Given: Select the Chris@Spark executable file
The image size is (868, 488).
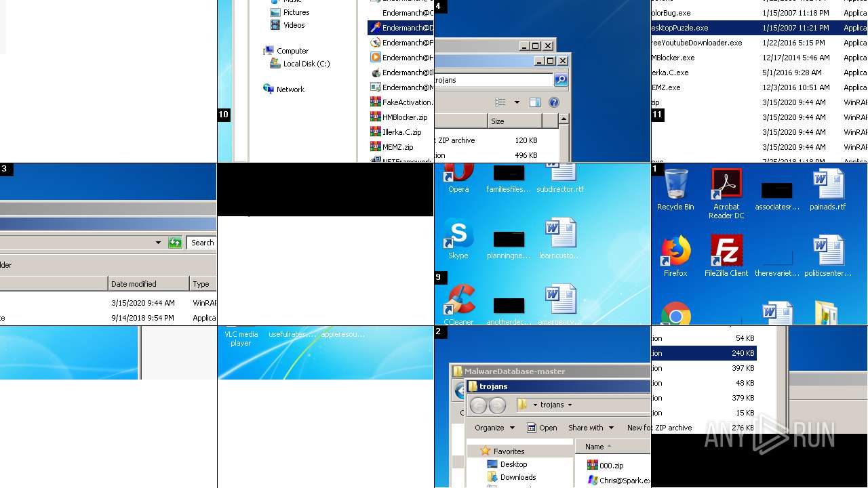Looking at the screenshot, I should [x=618, y=481].
